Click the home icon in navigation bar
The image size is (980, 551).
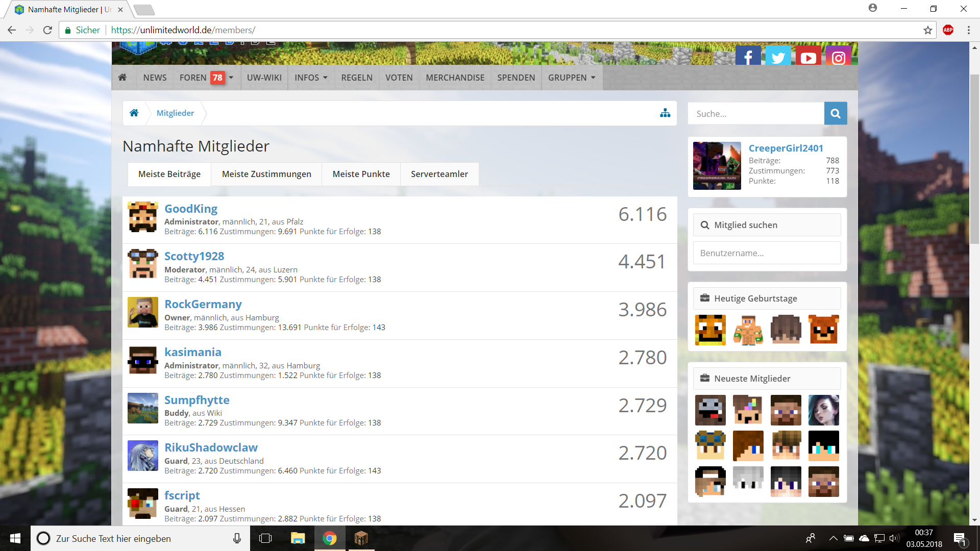click(x=122, y=78)
